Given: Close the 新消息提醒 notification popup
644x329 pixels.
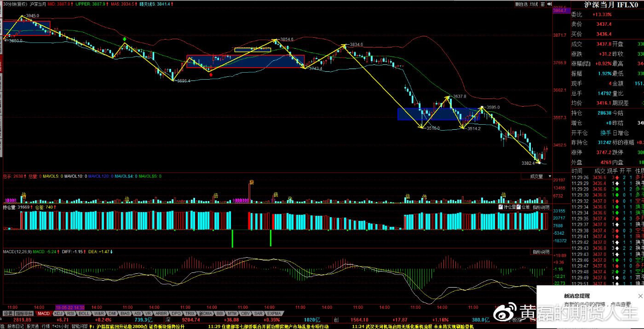Looking at the screenshot, I should click(641, 296).
